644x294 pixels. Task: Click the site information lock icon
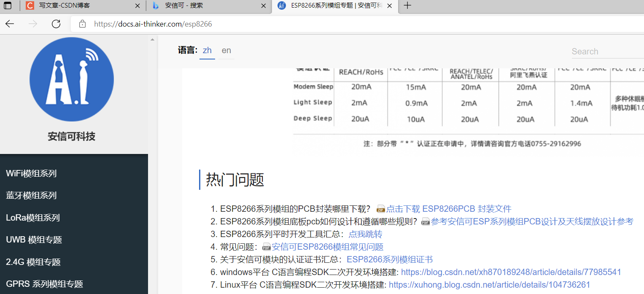[82, 24]
